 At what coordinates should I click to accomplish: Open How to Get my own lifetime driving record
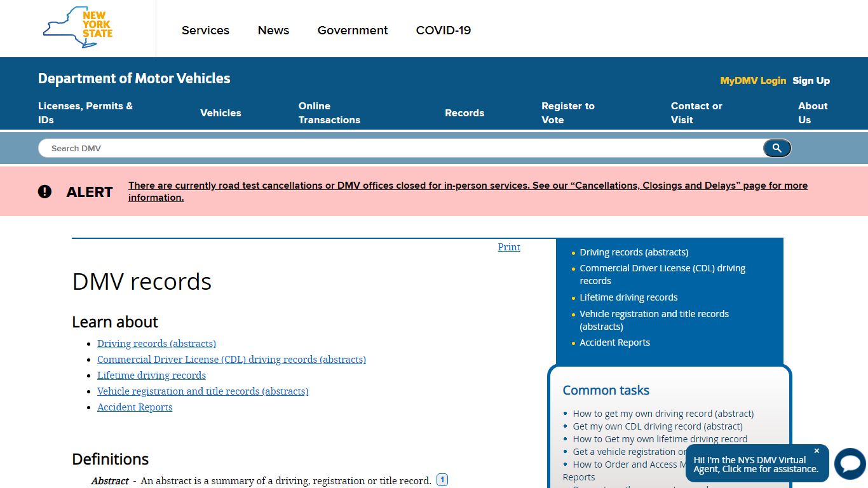coord(660,439)
